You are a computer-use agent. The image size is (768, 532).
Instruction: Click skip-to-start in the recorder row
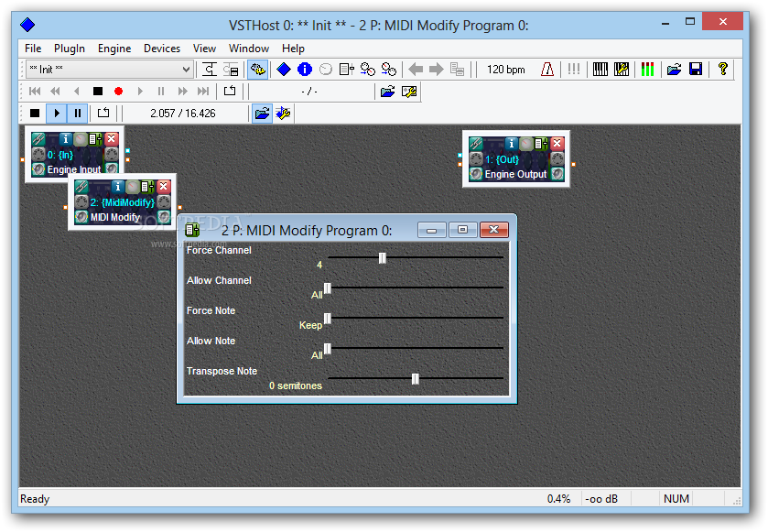tap(35, 92)
